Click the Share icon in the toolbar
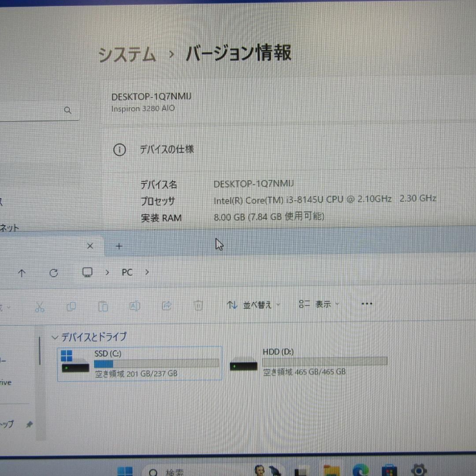476x476 pixels. click(x=166, y=305)
